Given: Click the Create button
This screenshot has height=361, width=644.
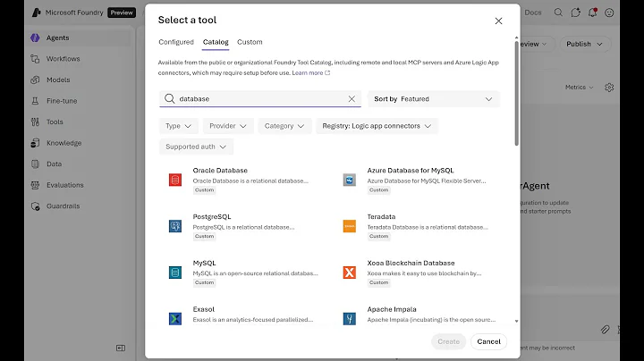Looking at the screenshot, I should tap(448, 341).
